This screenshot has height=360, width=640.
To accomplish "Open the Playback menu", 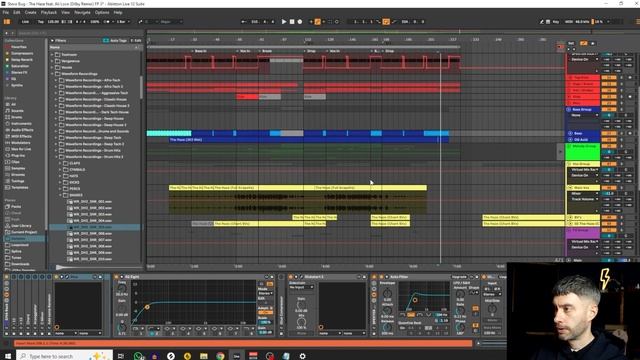I will [x=49, y=13].
